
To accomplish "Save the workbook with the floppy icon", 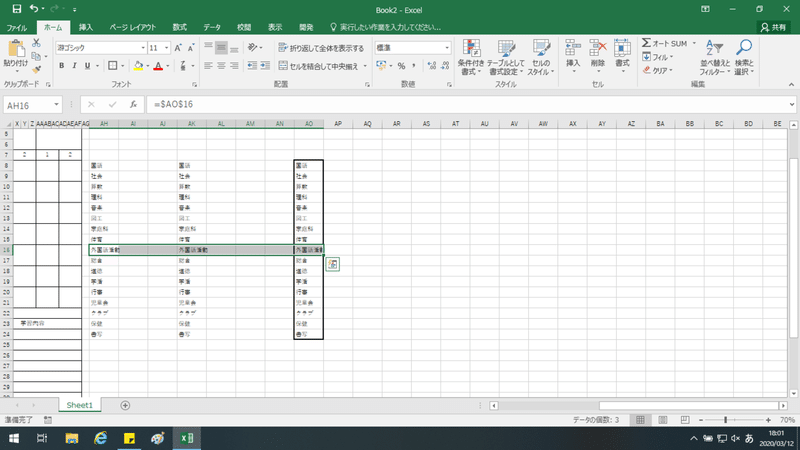I will coord(16,9).
